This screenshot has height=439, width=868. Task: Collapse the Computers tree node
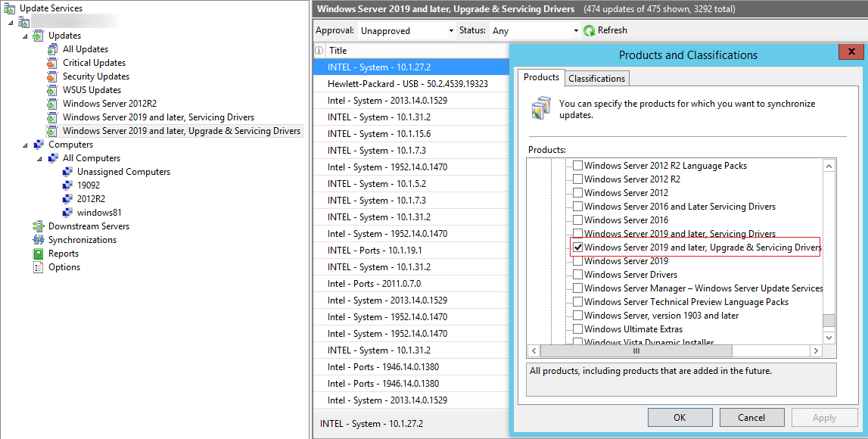pos(25,145)
